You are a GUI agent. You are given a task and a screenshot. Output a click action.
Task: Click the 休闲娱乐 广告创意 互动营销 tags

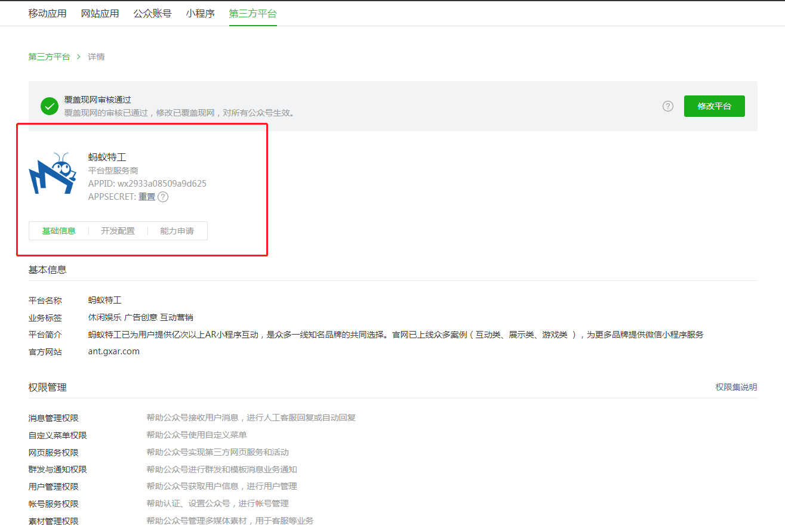(140, 317)
